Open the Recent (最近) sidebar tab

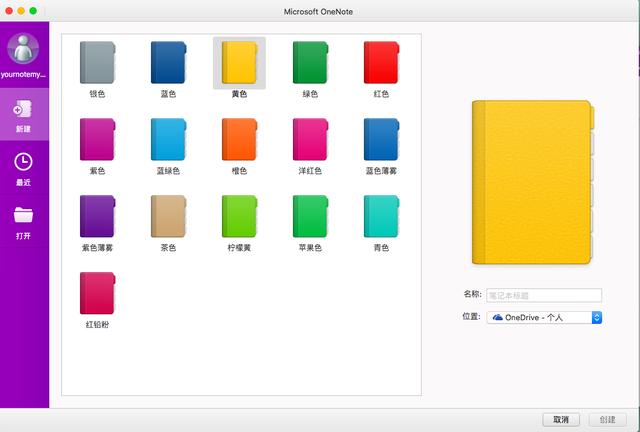pos(23,169)
